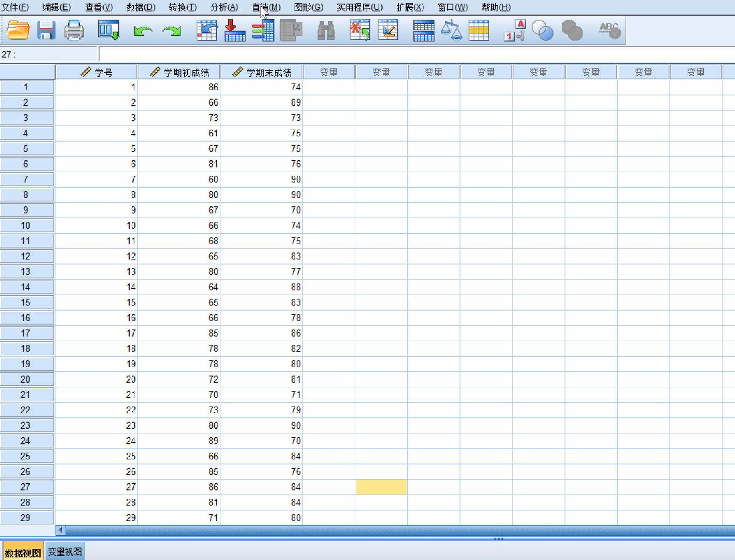This screenshot has height=560, width=735.
Task: Open the 分析(A) menu
Action: click(x=224, y=7)
